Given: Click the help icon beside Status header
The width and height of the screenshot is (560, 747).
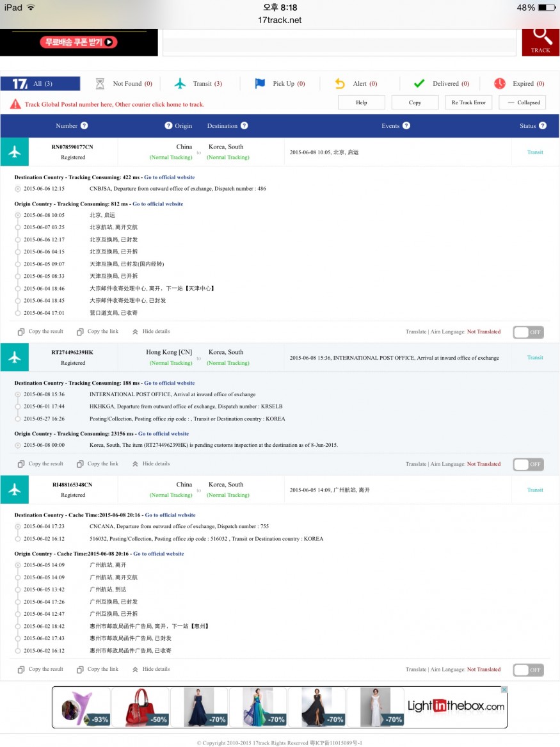Looking at the screenshot, I should tap(543, 126).
